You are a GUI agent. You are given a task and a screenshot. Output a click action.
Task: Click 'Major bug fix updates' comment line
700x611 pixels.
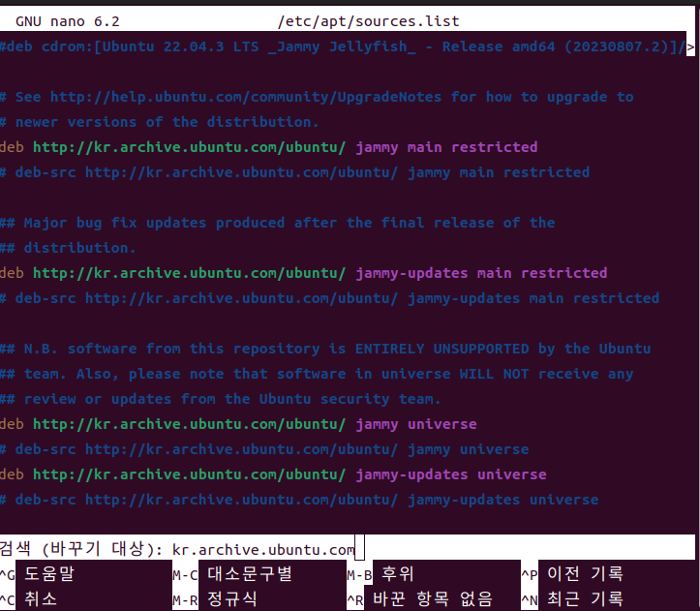(277, 223)
